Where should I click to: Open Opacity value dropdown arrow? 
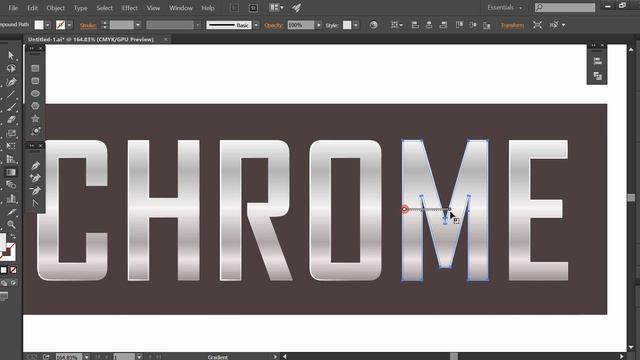318,25
